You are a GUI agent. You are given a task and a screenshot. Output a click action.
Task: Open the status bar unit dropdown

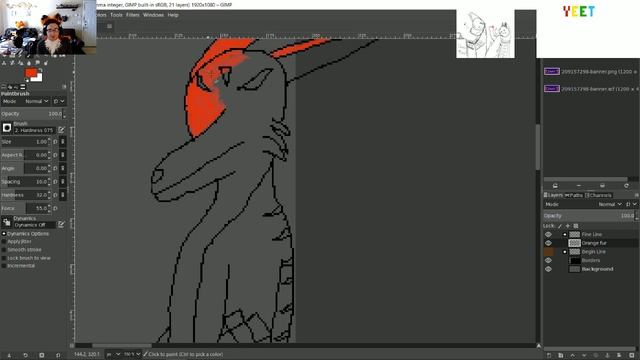(x=113, y=354)
